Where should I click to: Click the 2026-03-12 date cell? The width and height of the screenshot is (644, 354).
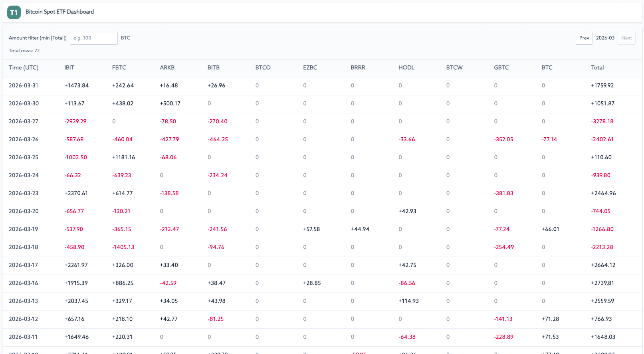pyautogui.click(x=24, y=319)
